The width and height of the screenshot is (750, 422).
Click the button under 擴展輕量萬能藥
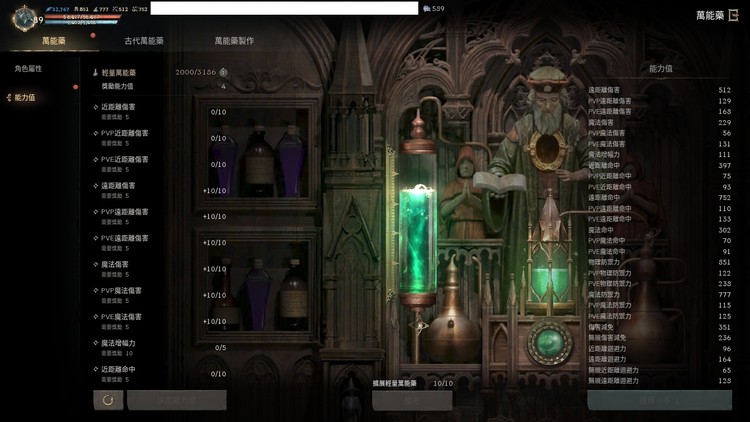pos(412,400)
